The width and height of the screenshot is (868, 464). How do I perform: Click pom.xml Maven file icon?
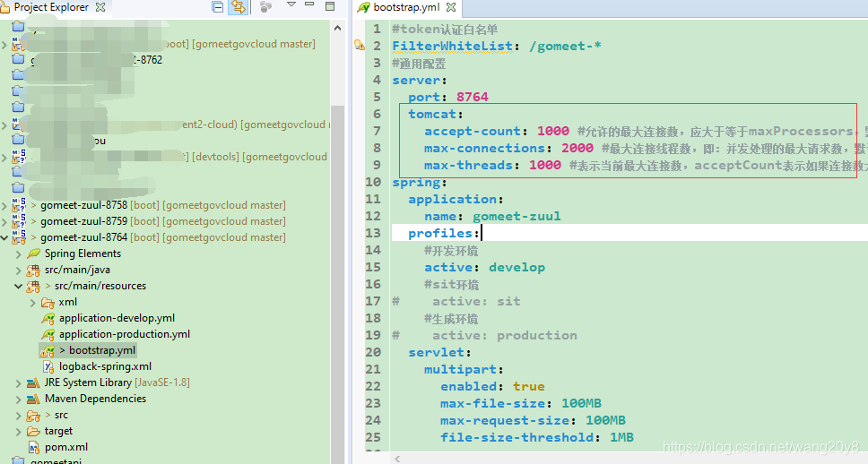point(34,447)
